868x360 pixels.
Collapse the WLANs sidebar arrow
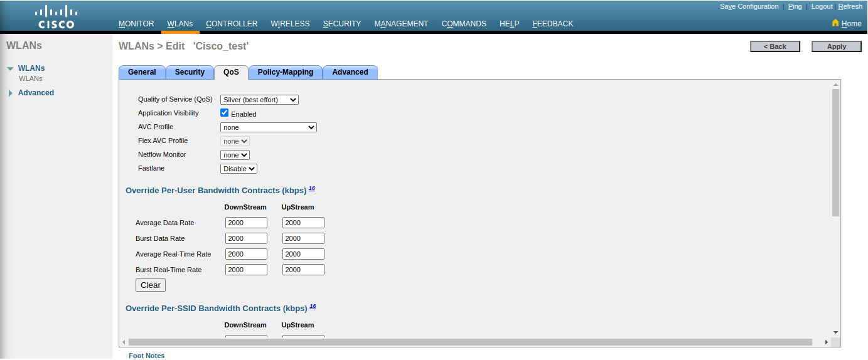tap(10, 68)
